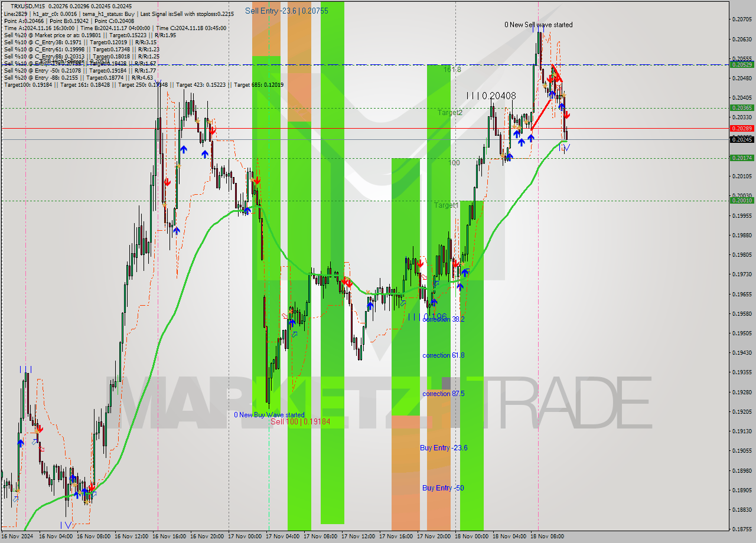The image size is (756, 543).
Task: Select the 'Sell Entry -23.6 | 0.20755' label
Action: 286,11
